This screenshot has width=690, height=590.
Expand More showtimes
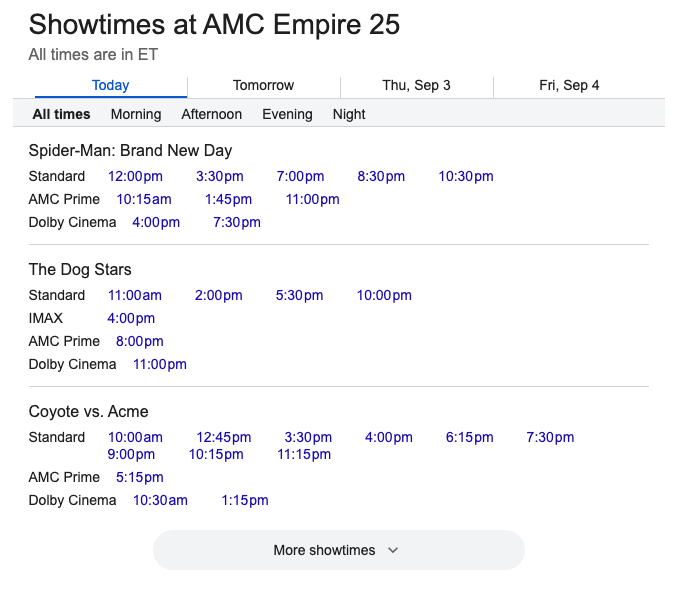click(339, 550)
